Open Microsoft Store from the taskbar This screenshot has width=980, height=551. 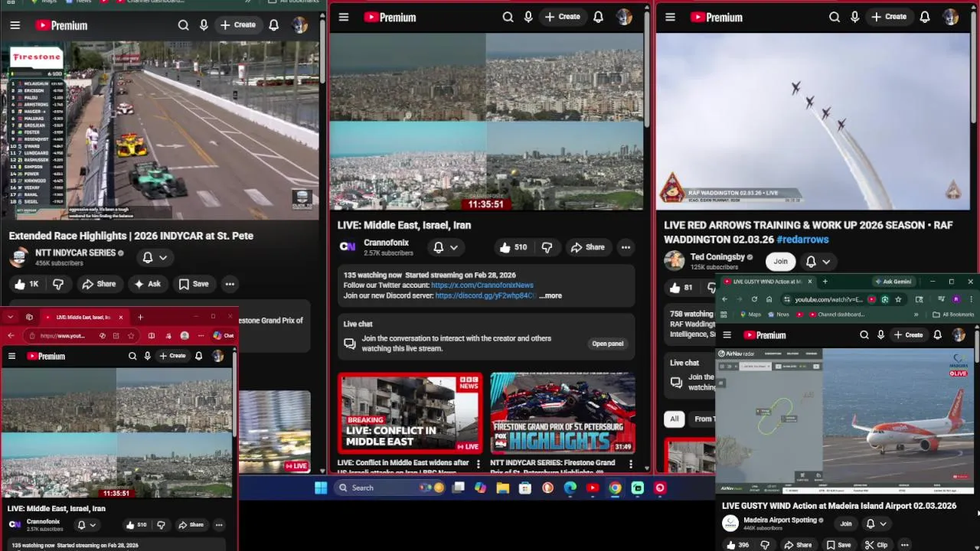(x=525, y=487)
